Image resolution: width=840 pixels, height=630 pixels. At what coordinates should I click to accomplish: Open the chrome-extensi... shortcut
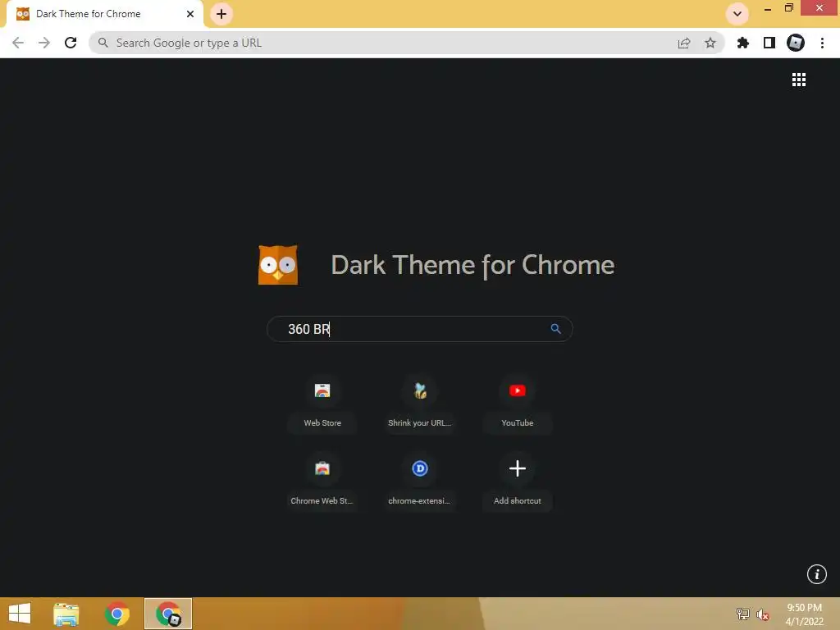[x=420, y=482]
